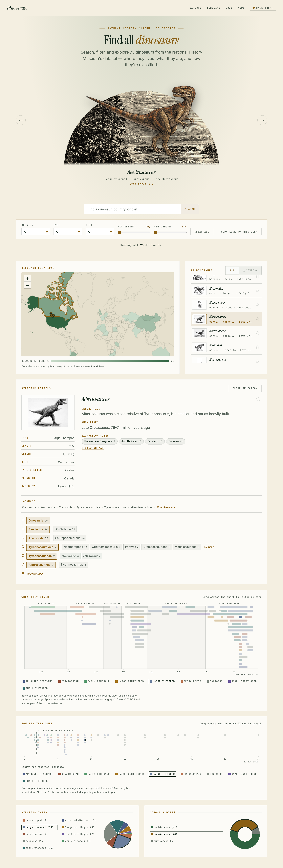Focus the dinosaur search field

point(132,209)
